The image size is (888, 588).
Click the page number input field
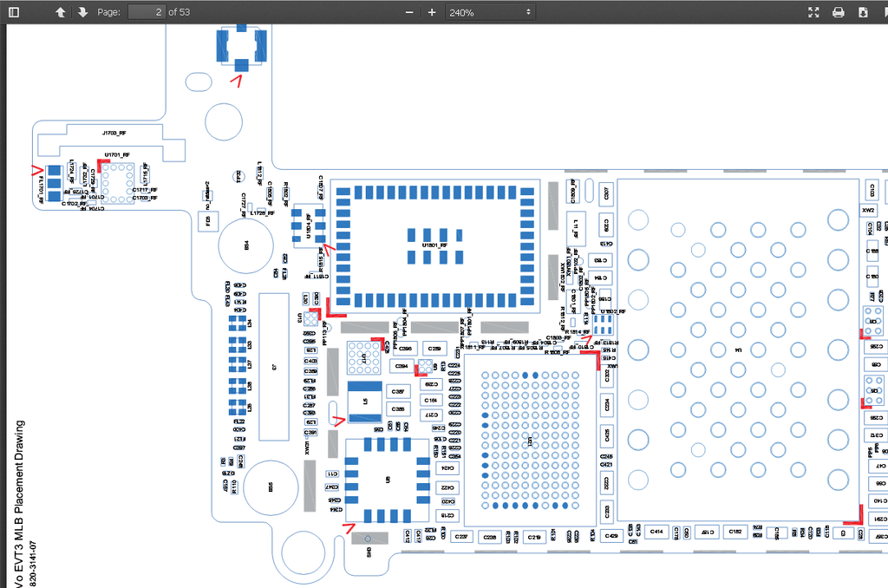tap(147, 12)
